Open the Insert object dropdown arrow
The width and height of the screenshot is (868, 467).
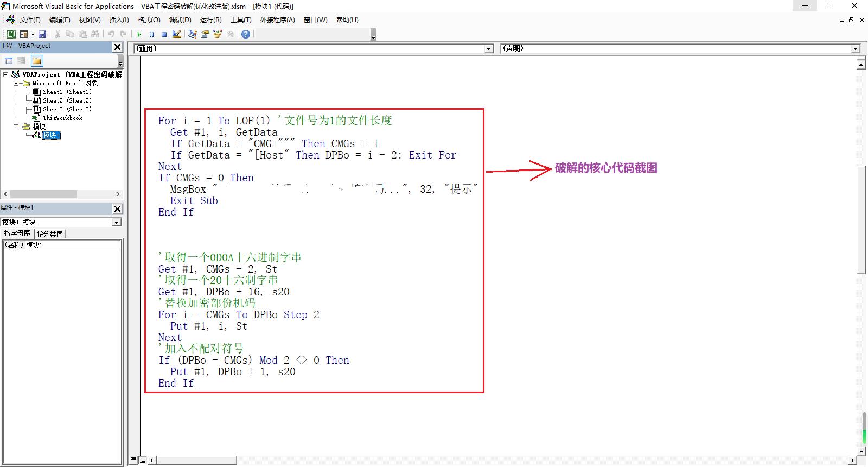(33, 34)
